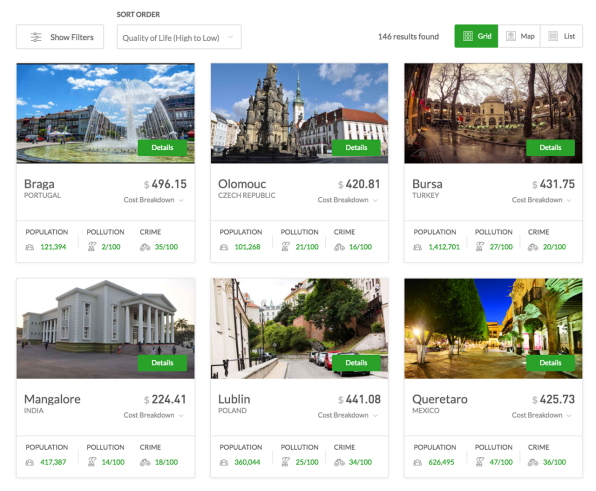Switch to Map view tab
The image size is (596, 491).
tap(519, 36)
